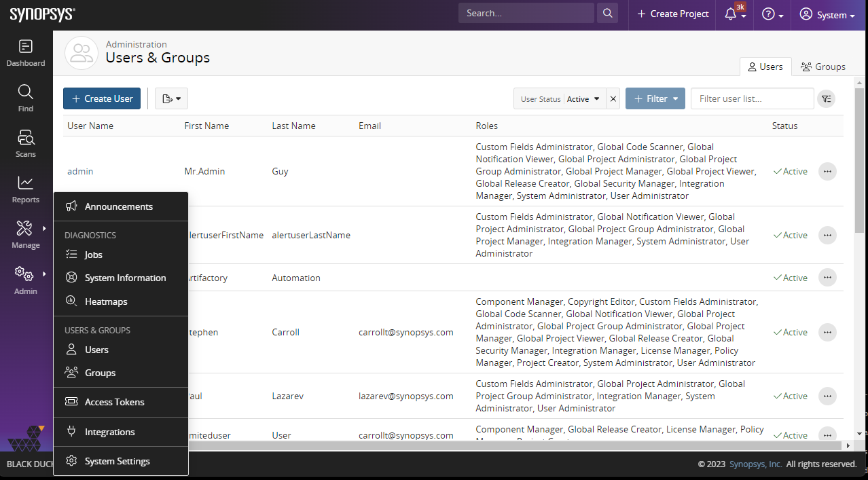This screenshot has height=480, width=868.
Task: Switch to the Users tab
Action: coord(765,67)
